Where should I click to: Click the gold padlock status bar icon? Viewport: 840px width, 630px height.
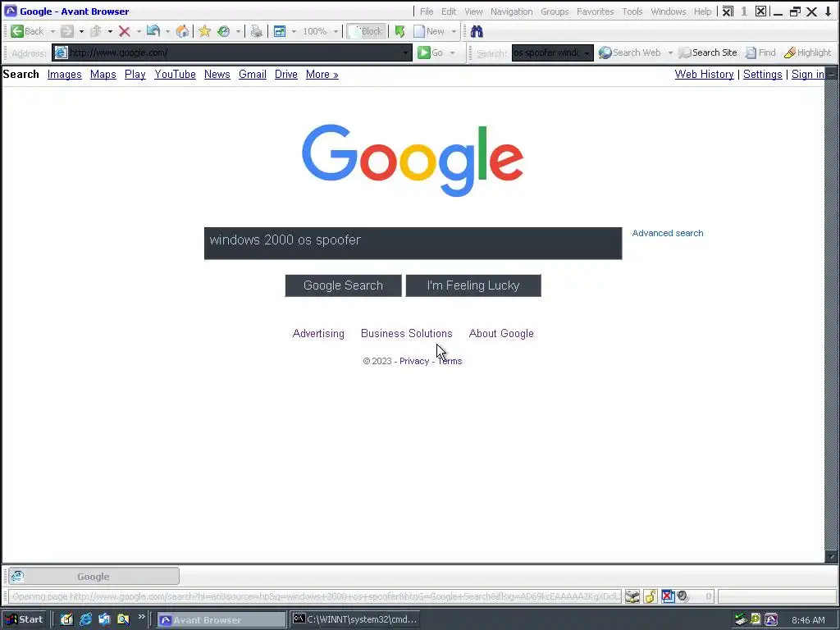tap(651, 596)
